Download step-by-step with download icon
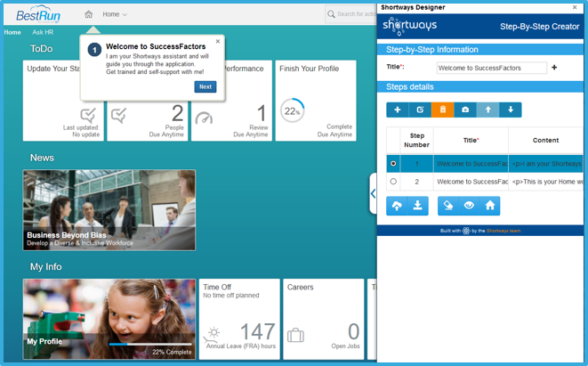The width and height of the screenshot is (588, 366). [x=418, y=206]
